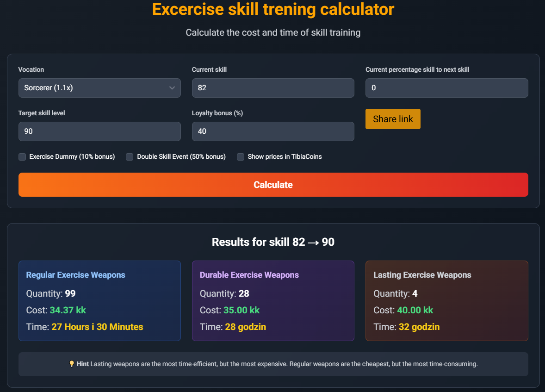Click the Excercise skill trening calculator title
This screenshot has height=392, width=545.
[x=273, y=9]
